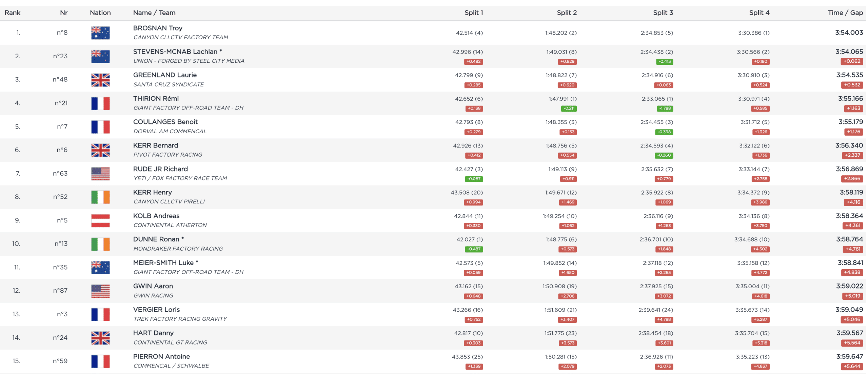Click Rémi Thirion's French flag icon
This screenshot has height=374, width=868.
coord(100,103)
